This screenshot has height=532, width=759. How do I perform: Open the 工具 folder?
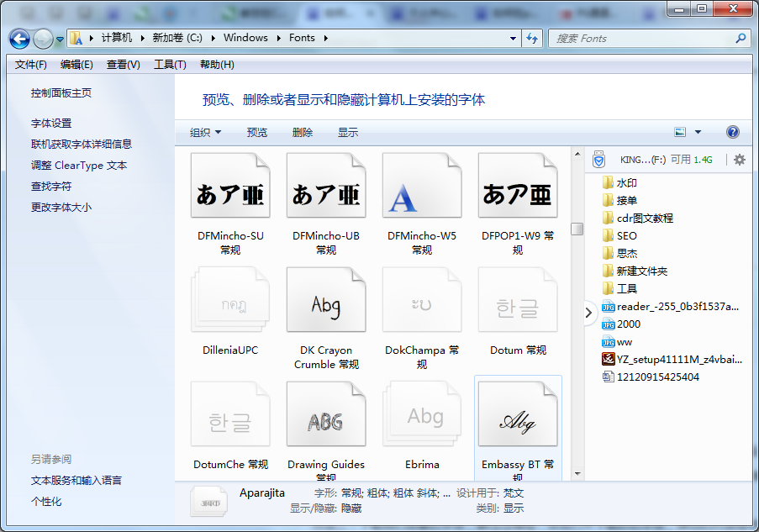620,288
